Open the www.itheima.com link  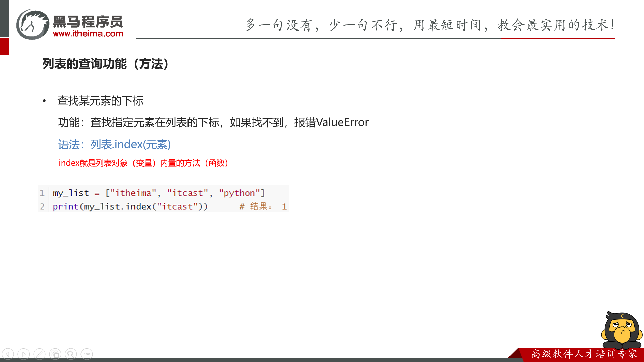(88, 34)
